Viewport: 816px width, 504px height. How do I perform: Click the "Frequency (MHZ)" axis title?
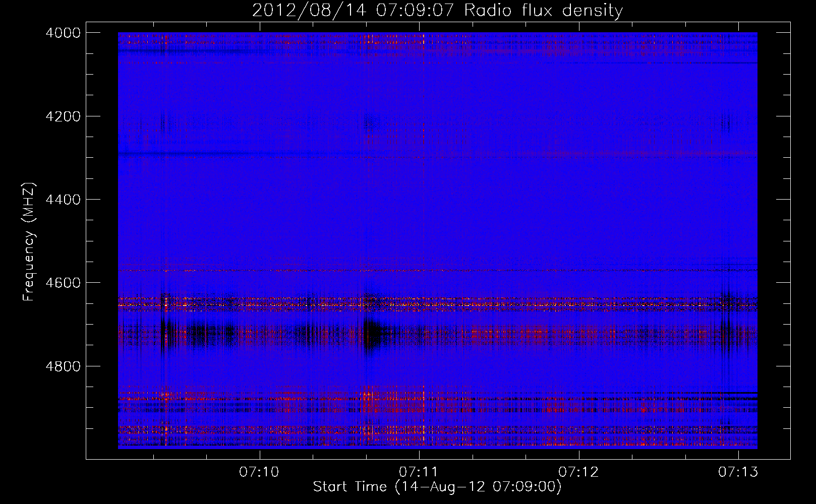[x=29, y=242]
